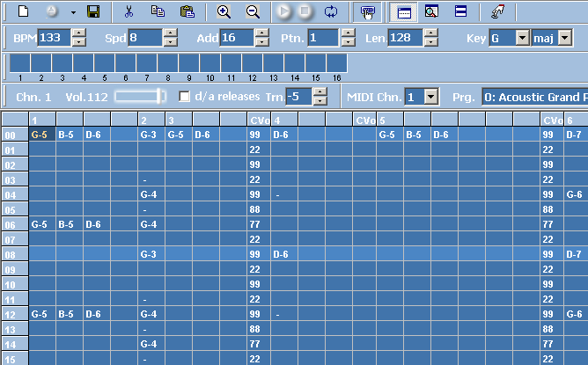This screenshot has width=588, height=365.
Task: Select G-4 note in row 04
Action: [x=151, y=194]
